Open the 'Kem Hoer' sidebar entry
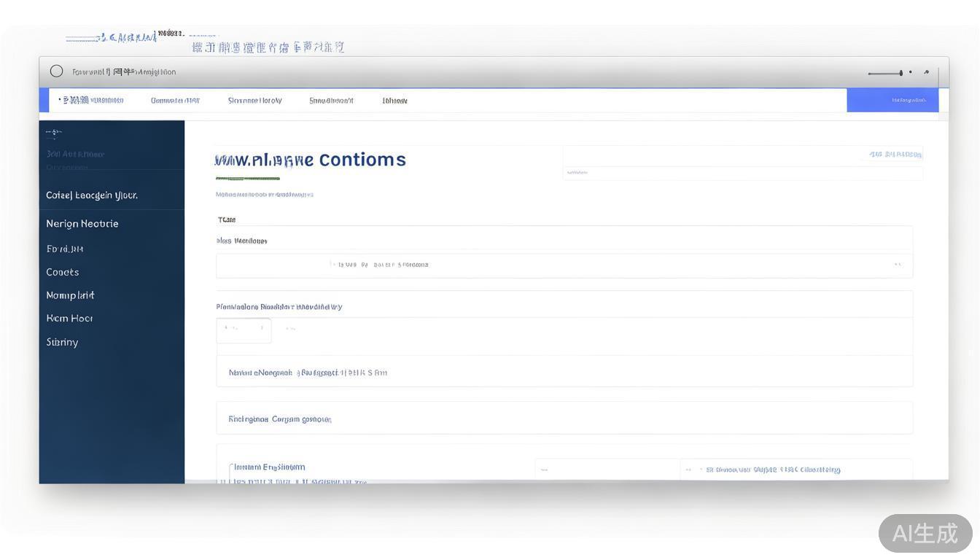The height and width of the screenshot is (560, 980). pyautogui.click(x=69, y=319)
